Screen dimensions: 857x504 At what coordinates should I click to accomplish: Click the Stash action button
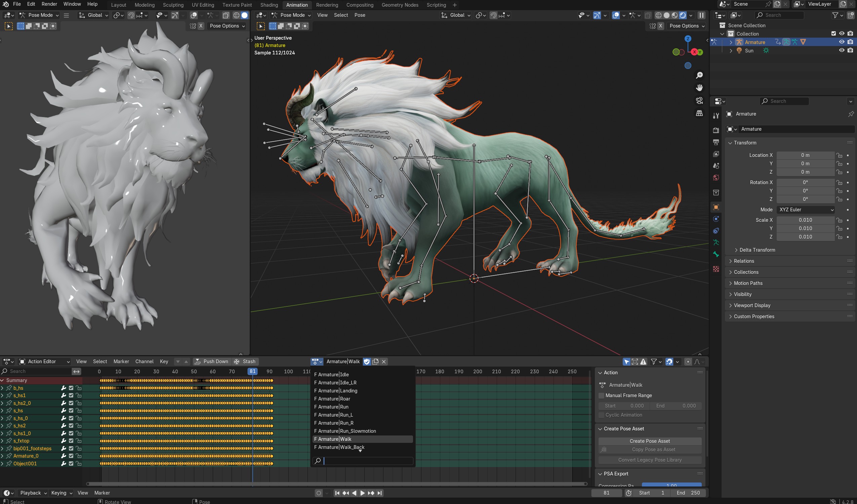point(245,362)
